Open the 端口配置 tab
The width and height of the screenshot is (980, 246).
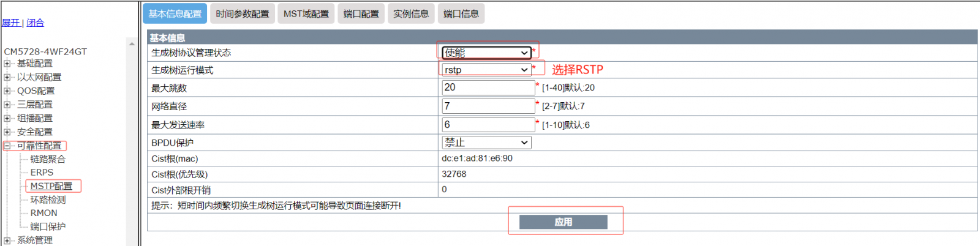[x=361, y=13]
